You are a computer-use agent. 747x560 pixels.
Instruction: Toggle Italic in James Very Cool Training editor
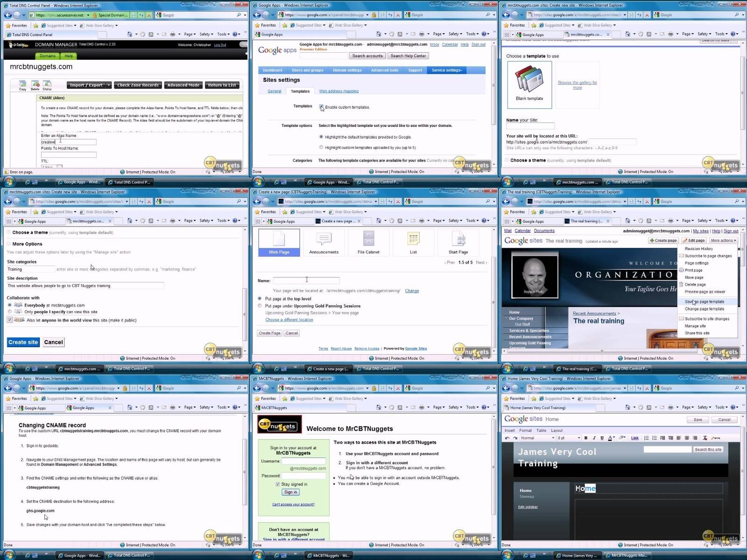click(x=594, y=438)
